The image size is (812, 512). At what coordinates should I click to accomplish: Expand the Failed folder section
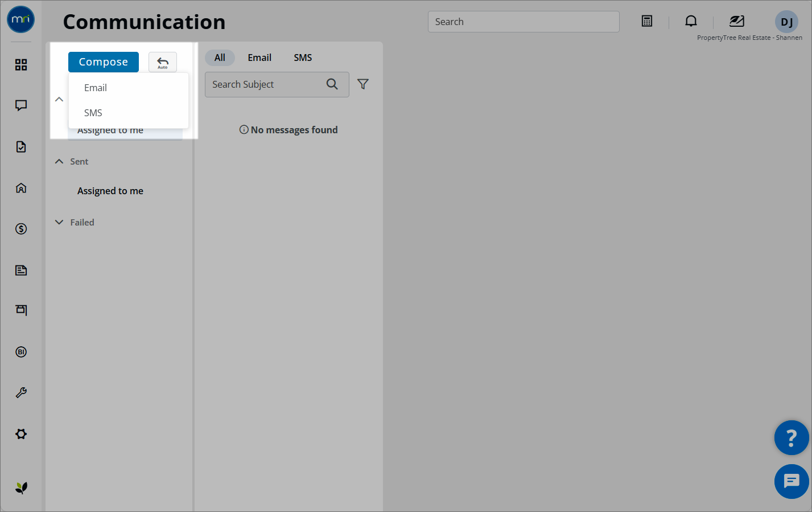click(x=59, y=223)
